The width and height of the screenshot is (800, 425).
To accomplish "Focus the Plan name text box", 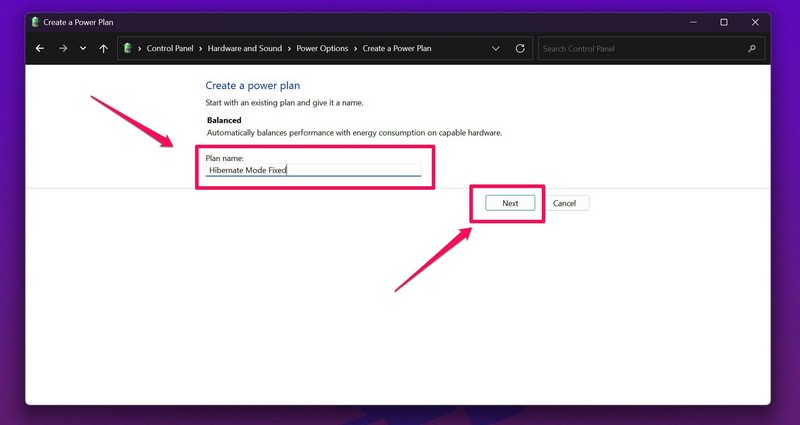I will (x=313, y=170).
